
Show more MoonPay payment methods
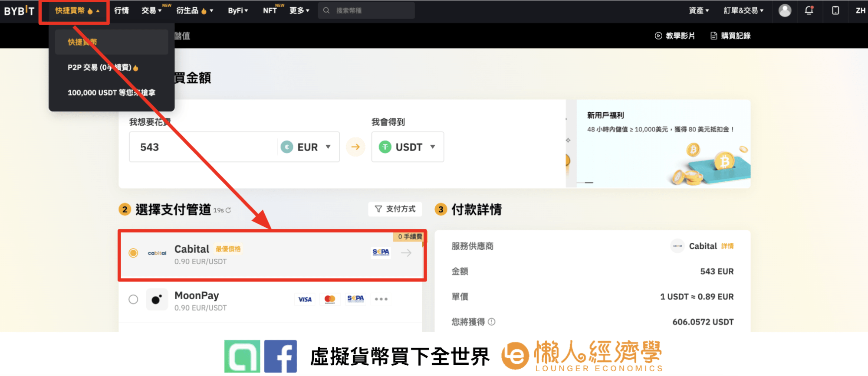tap(381, 299)
